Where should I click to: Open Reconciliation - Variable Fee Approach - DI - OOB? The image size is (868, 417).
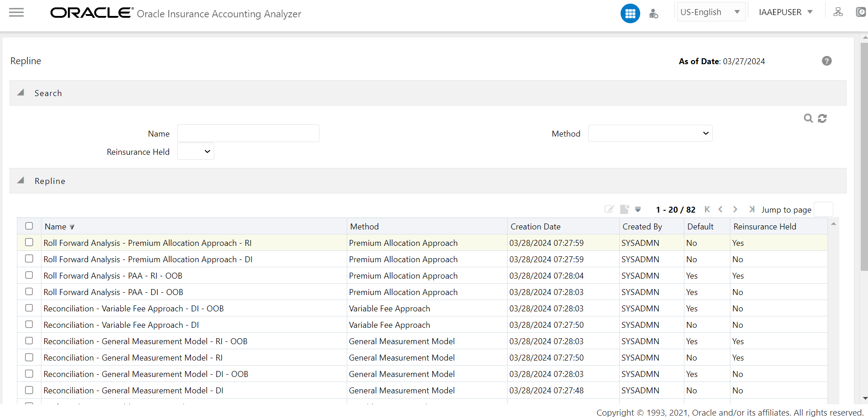pyautogui.click(x=134, y=309)
